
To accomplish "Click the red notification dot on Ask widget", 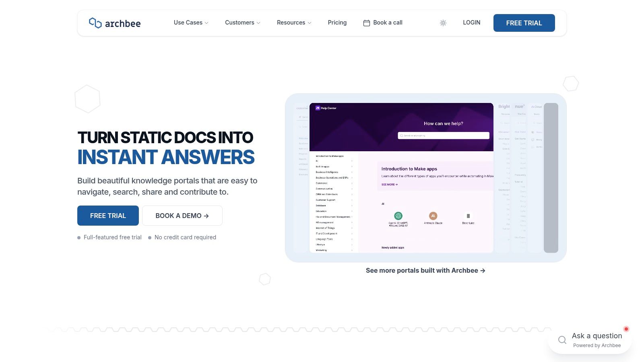I will click(x=626, y=329).
